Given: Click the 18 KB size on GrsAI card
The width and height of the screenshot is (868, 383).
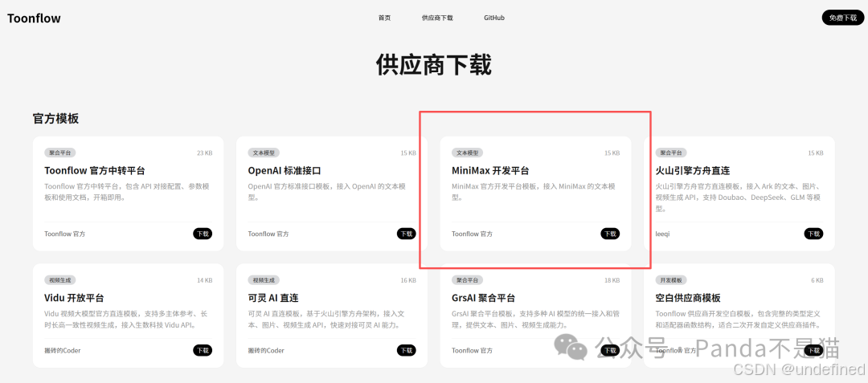Looking at the screenshot, I should 612,280.
